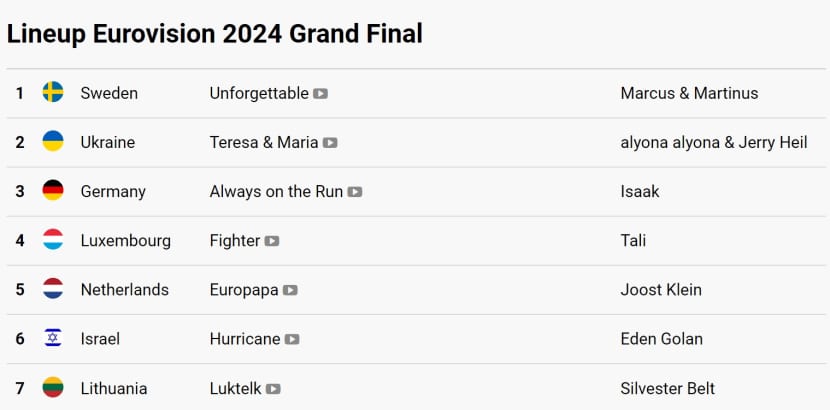Open the Lithuania country link
The image size is (830, 410).
[114, 389]
